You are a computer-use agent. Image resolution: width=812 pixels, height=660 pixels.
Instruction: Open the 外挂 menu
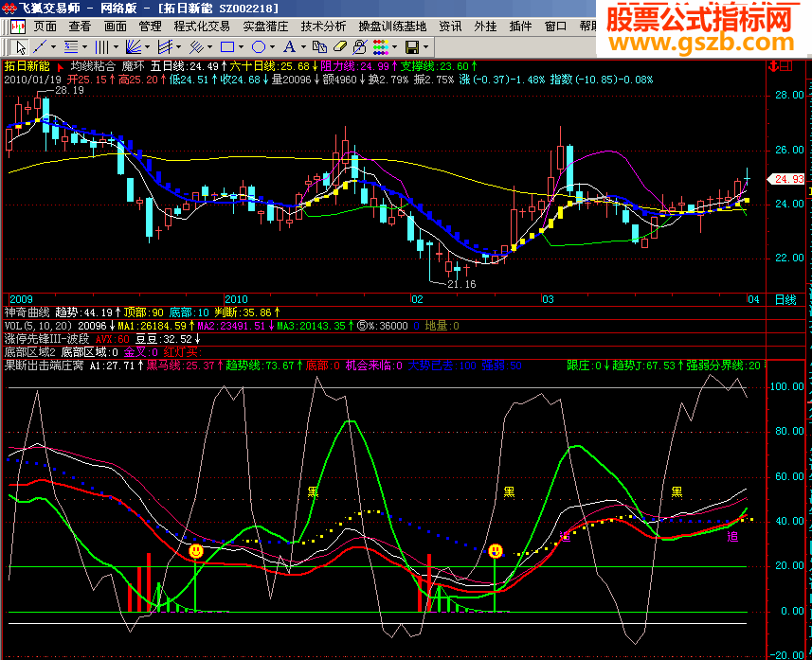(485, 27)
